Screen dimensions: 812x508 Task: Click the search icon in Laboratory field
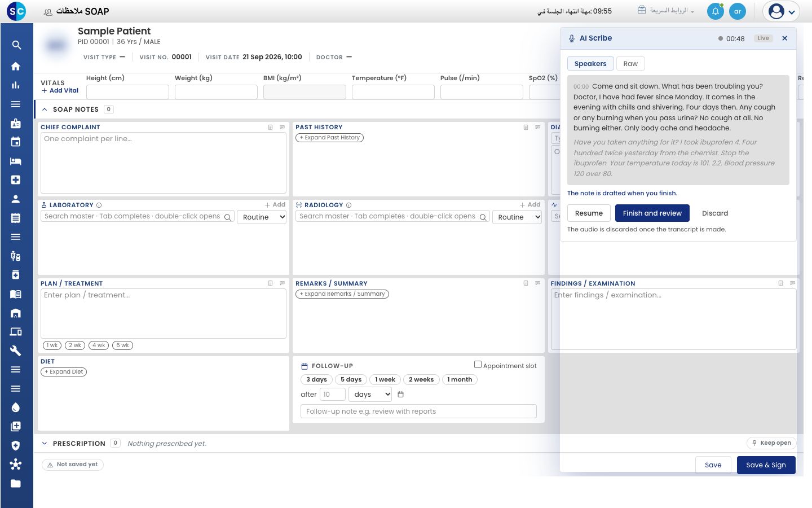(x=228, y=217)
